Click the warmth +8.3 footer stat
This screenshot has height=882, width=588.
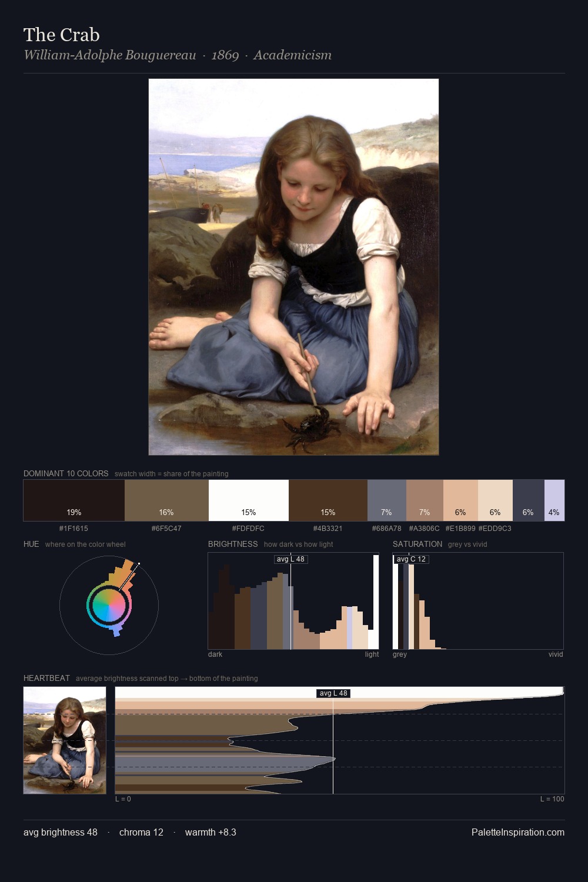(211, 832)
